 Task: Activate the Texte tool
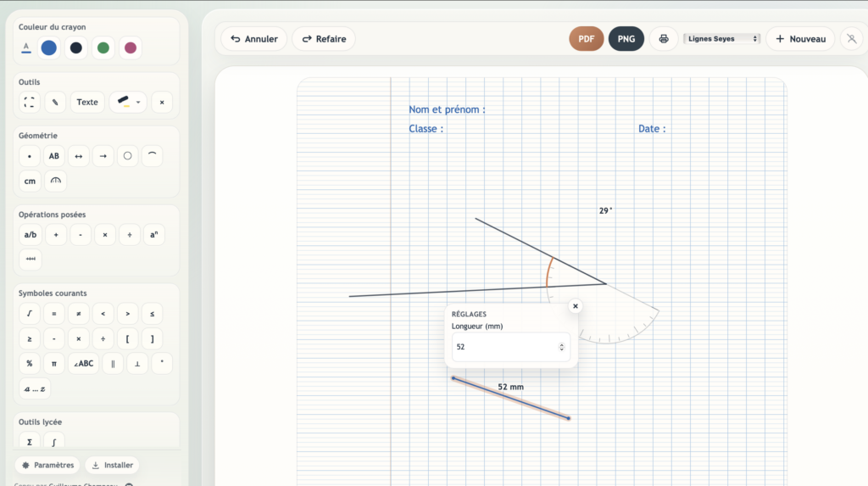(x=87, y=102)
